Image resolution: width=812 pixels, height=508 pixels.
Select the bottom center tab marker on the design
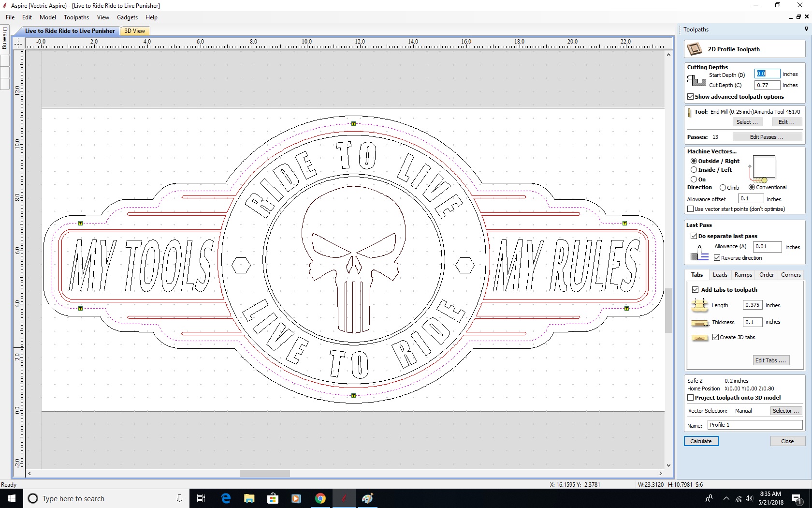pos(353,396)
